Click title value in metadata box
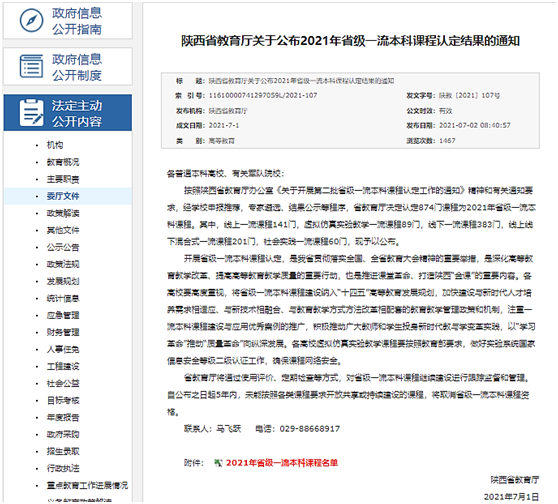 301,81
